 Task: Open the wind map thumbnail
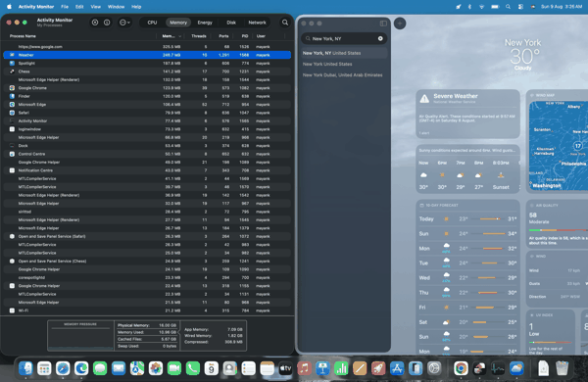point(558,145)
